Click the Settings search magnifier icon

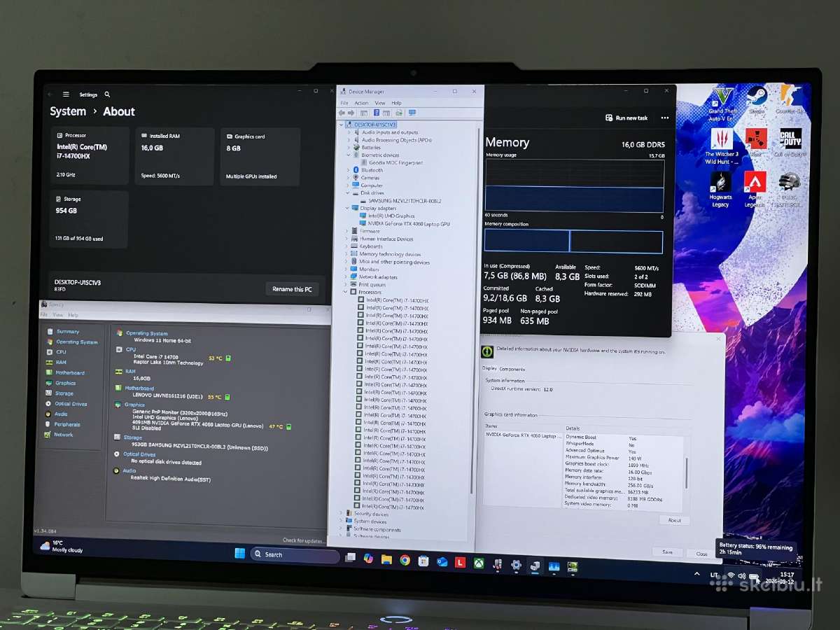[107, 94]
